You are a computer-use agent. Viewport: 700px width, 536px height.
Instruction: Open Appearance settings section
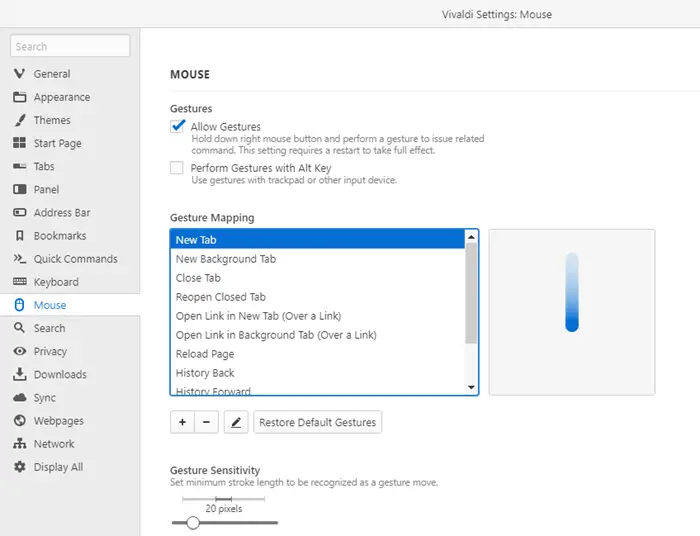(62, 97)
